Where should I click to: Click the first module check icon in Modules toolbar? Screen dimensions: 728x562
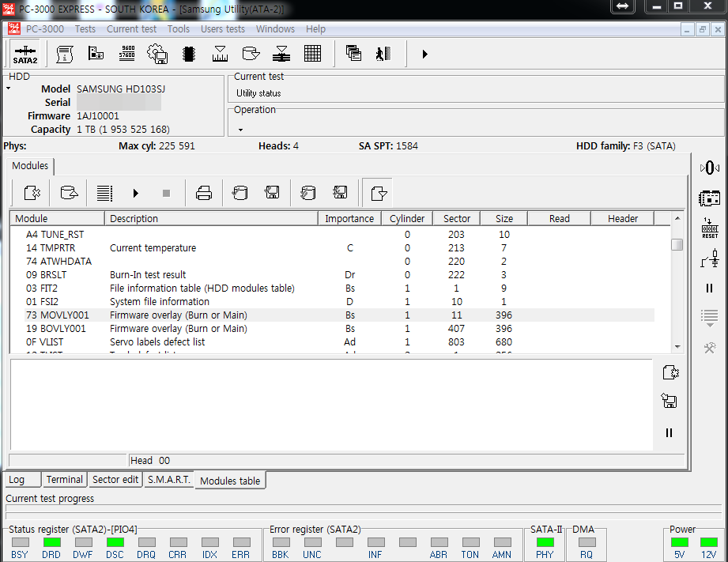coord(32,192)
